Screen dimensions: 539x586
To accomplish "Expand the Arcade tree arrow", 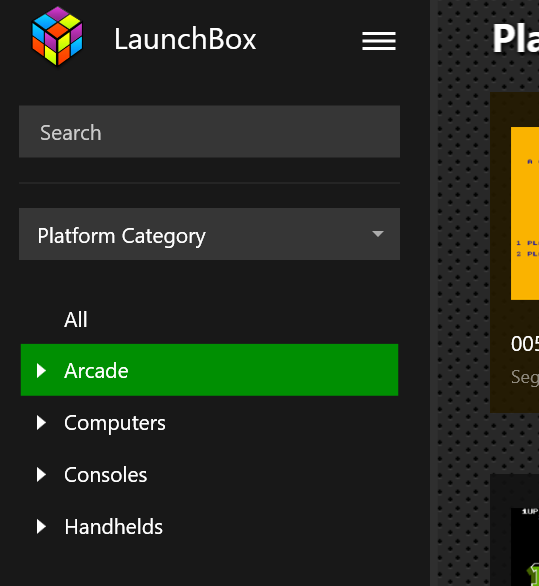I will pos(41,371).
